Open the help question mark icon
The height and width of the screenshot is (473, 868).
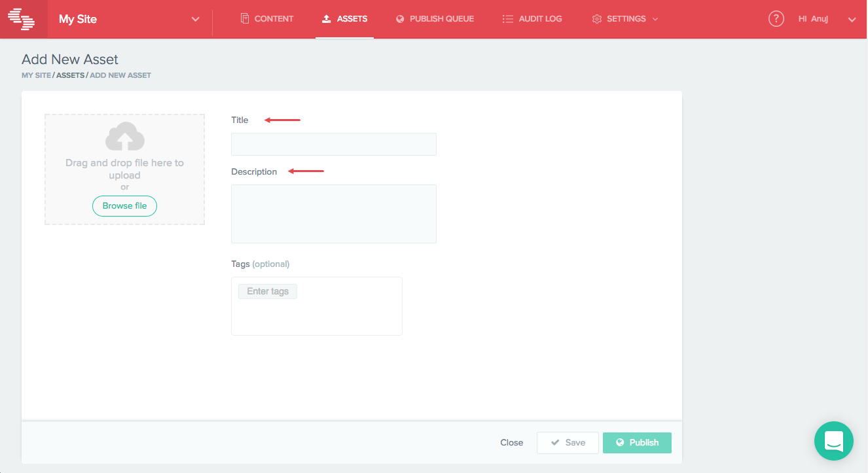pos(776,19)
